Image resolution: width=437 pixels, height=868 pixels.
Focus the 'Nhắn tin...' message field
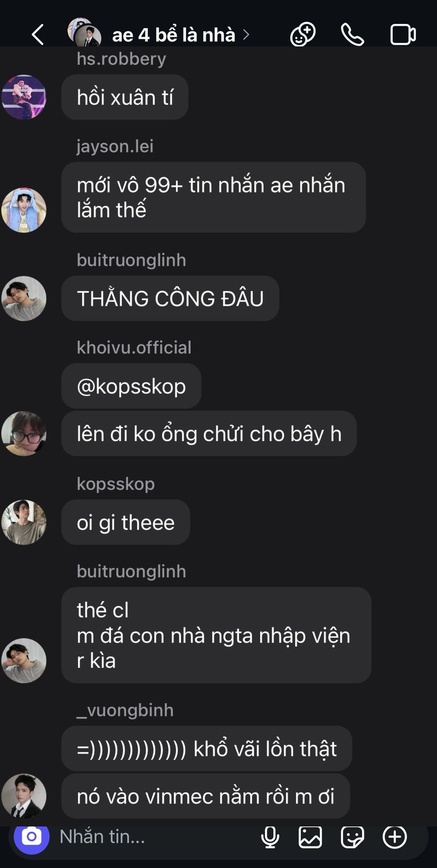(x=154, y=837)
